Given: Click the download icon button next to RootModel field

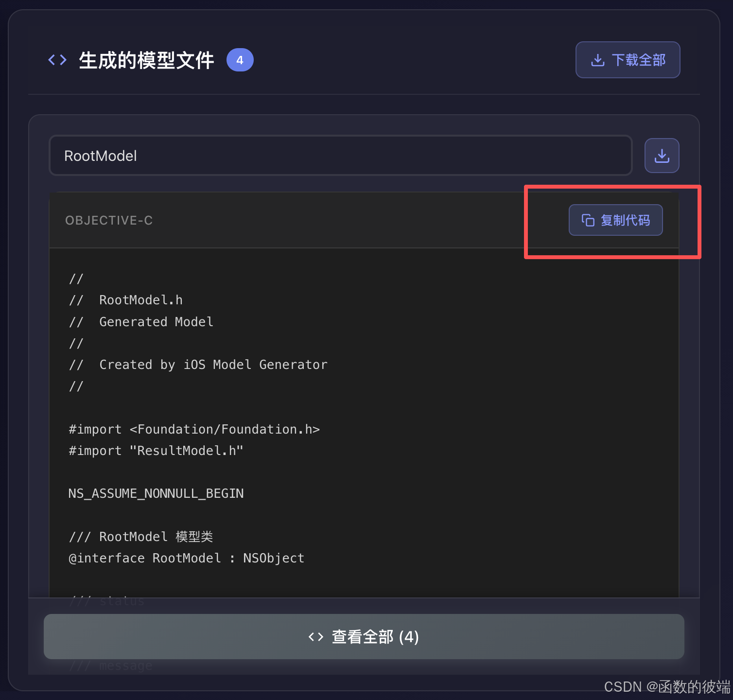Looking at the screenshot, I should click(662, 155).
